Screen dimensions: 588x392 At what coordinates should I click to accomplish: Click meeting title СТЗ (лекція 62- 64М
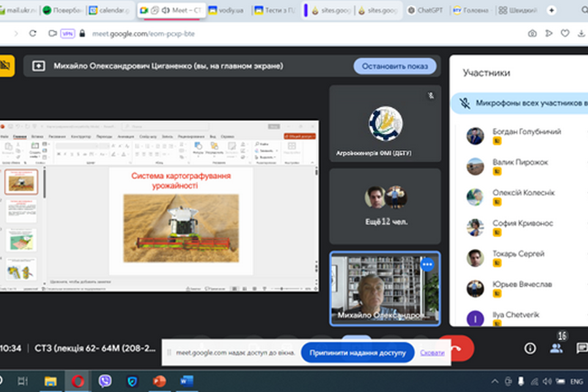[95, 348]
